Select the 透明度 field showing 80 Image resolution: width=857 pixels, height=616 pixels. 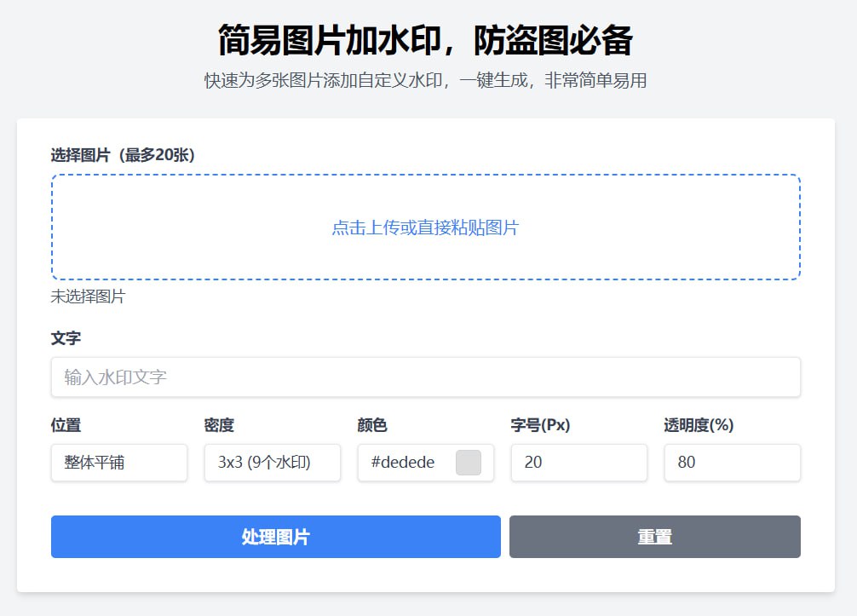[x=732, y=463]
